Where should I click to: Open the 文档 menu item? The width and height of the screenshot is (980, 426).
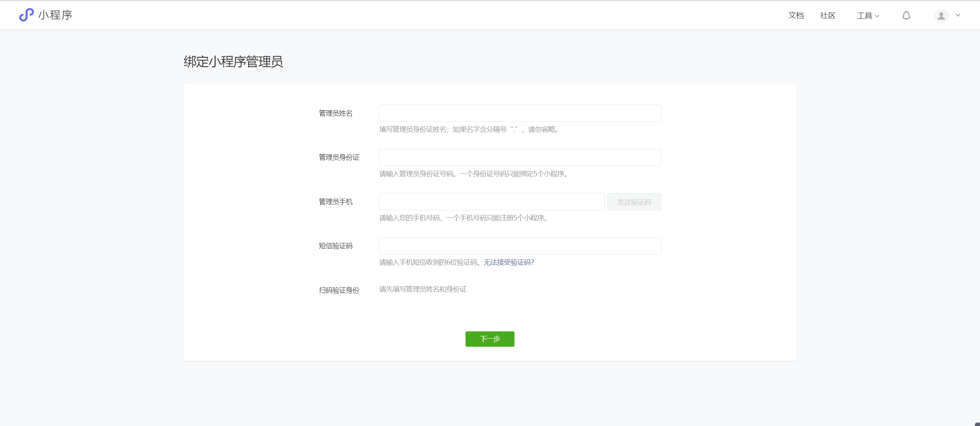pos(796,15)
